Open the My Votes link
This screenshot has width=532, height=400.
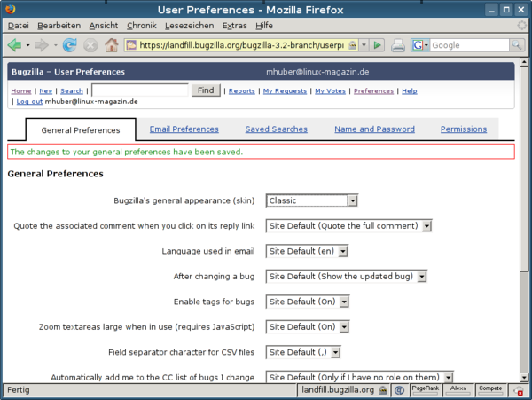click(x=331, y=91)
